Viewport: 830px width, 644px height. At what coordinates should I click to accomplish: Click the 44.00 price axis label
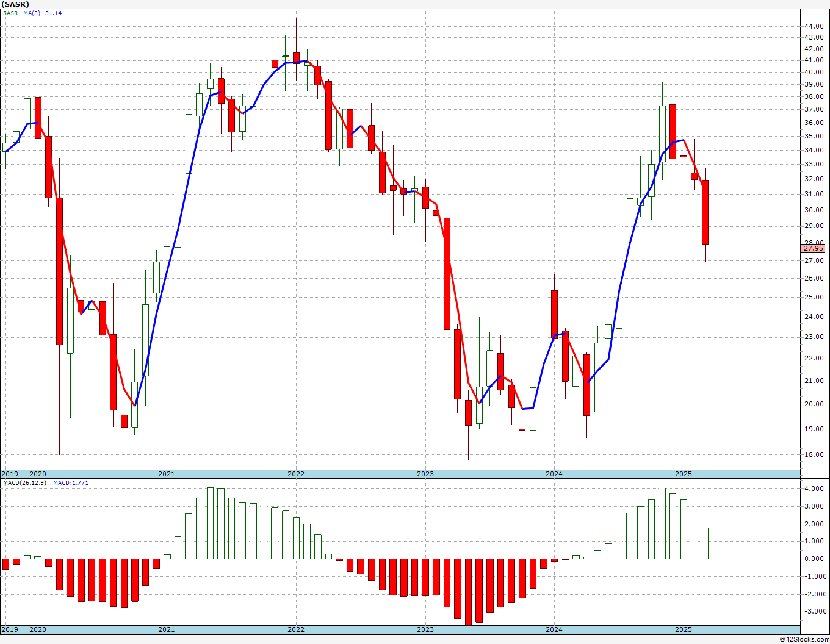tap(815, 27)
